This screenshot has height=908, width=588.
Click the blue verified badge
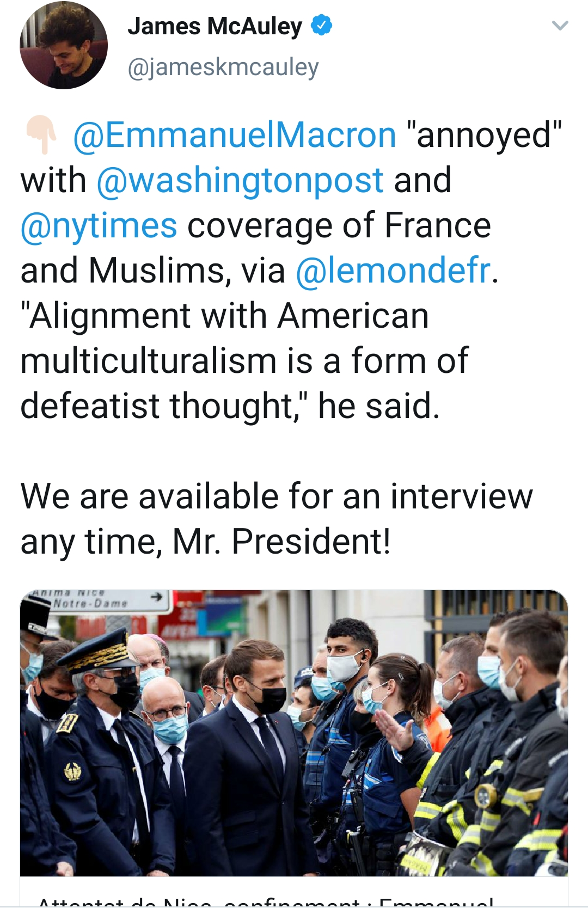pyautogui.click(x=321, y=26)
